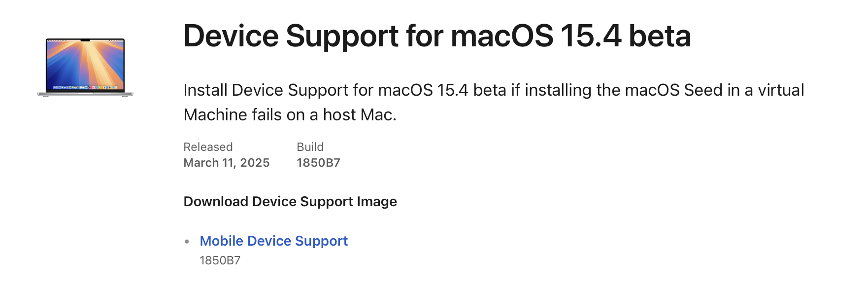This screenshot has width=868, height=292.
Task: Click the 1850B7 text below the download link
Action: click(220, 260)
